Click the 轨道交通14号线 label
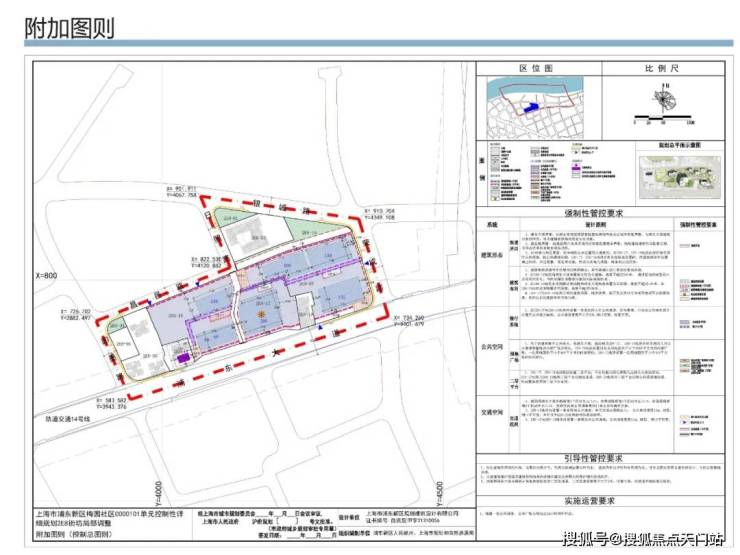Image resolution: width=740 pixels, height=555 pixels. pos(68,419)
